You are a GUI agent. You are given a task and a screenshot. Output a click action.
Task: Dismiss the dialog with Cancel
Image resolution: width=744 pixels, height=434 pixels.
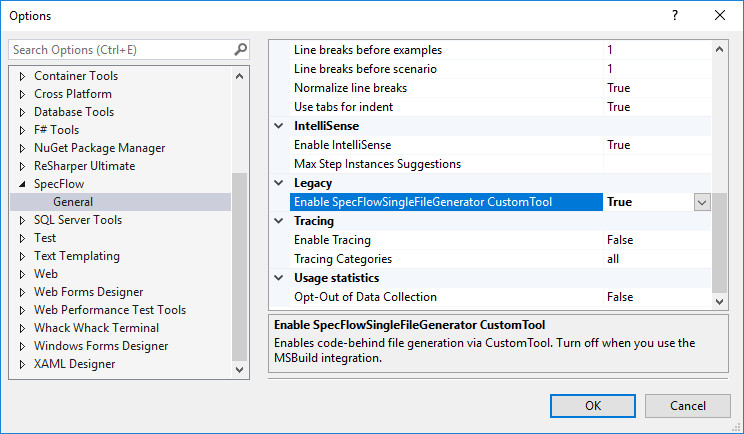[x=688, y=406]
